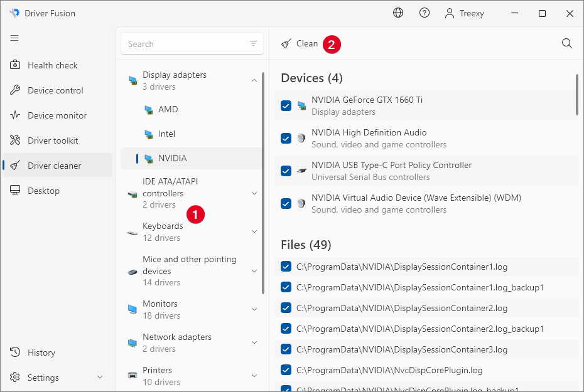584x392 pixels.
Task: Expand Network adapters chevron
Action: 254,342
